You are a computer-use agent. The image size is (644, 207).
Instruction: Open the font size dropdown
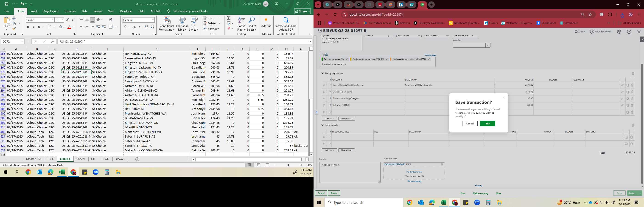[x=62, y=20]
